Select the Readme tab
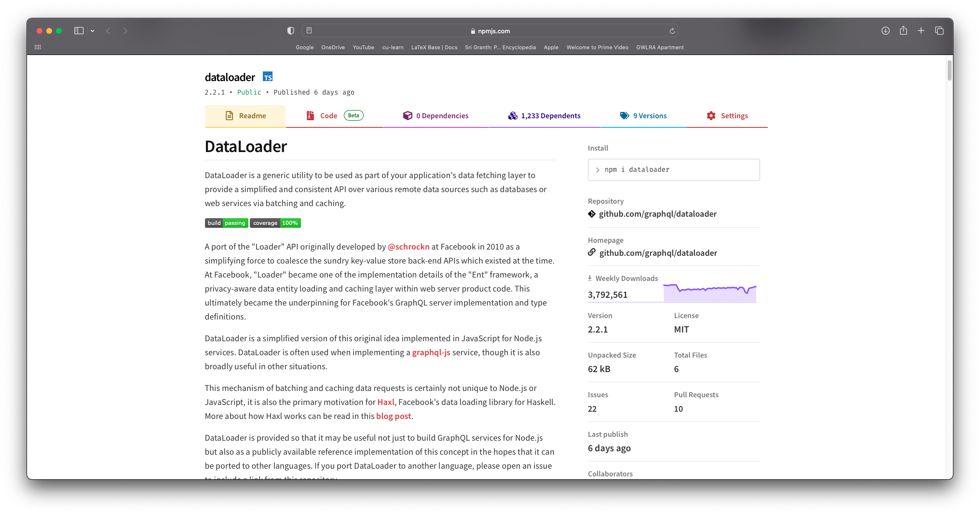The height and width of the screenshot is (515, 980). pos(245,116)
